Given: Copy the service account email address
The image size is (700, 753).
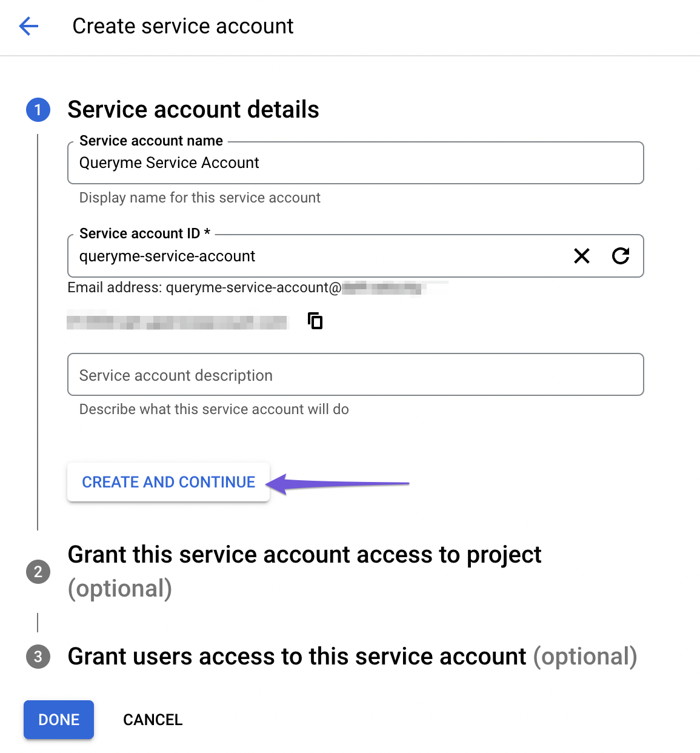Looking at the screenshot, I should pos(315,321).
